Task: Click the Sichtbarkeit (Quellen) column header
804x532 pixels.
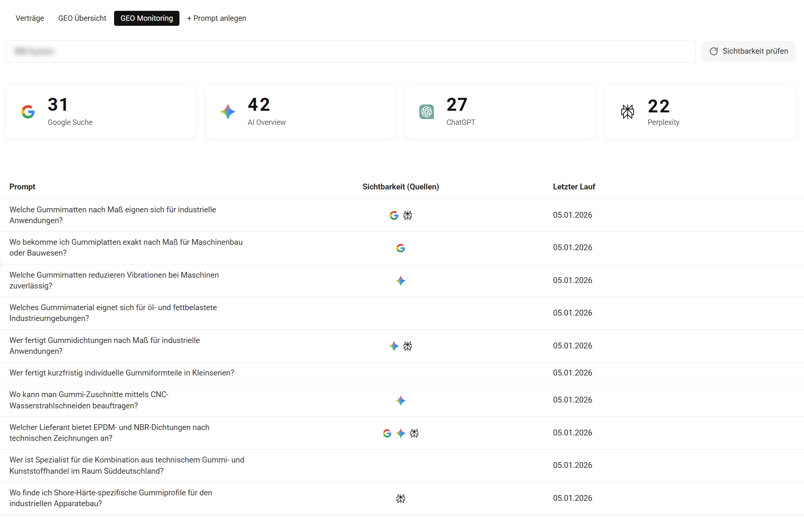Action: pos(401,187)
